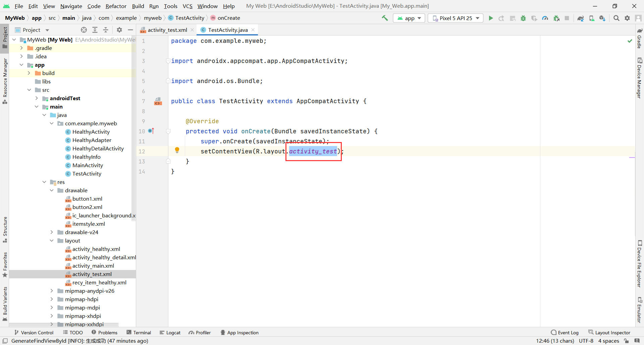Click the green inspection checkmark
Image resolution: width=644 pixels, height=345 pixels.
pos(630,41)
